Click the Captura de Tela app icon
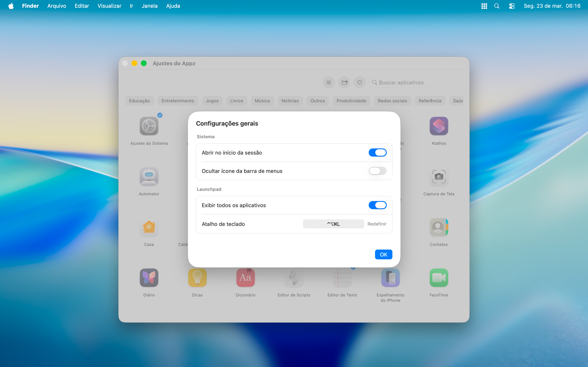 439,177
